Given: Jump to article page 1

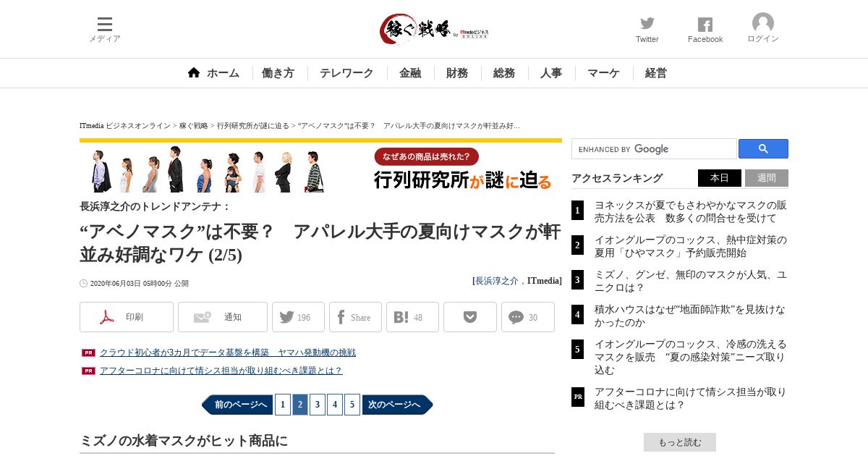Looking at the screenshot, I should [283, 405].
